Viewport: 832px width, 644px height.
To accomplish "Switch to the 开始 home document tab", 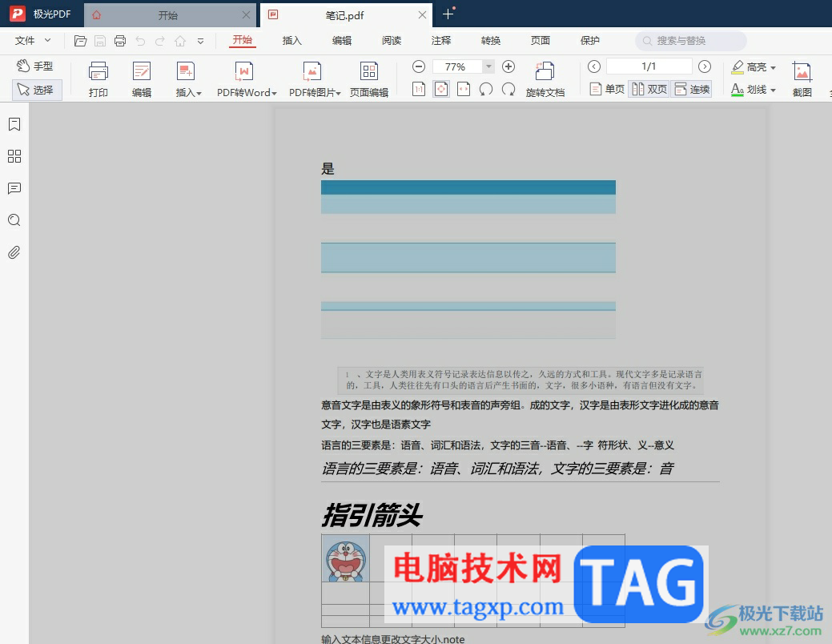I will coord(167,15).
